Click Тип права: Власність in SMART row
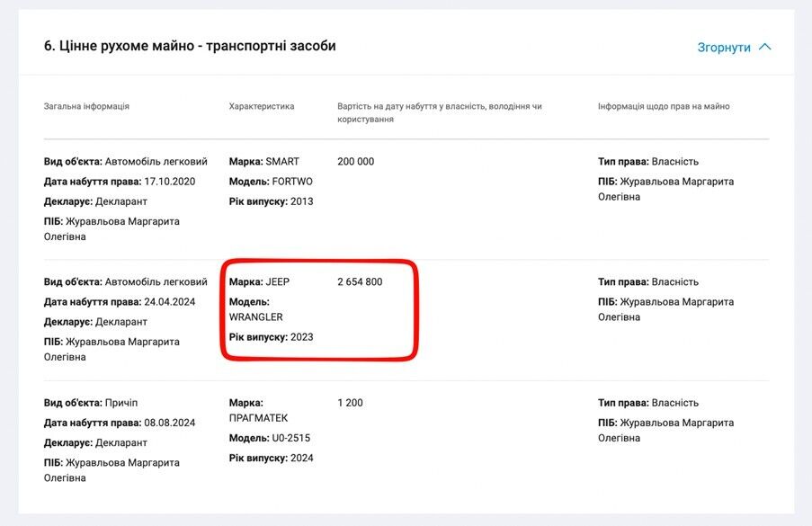Viewport: 812px width, 526px height. 647,162
